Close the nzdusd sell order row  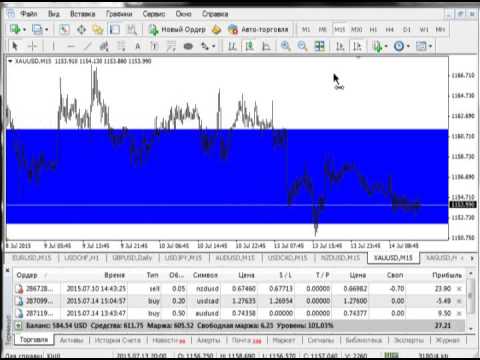tap(459, 288)
